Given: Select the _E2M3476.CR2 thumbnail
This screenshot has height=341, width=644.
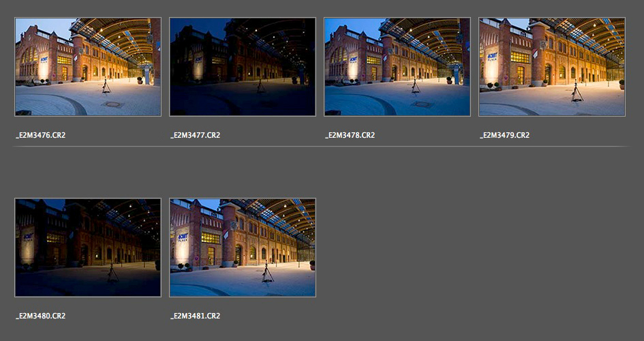Looking at the screenshot, I should [x=88, y=67].
